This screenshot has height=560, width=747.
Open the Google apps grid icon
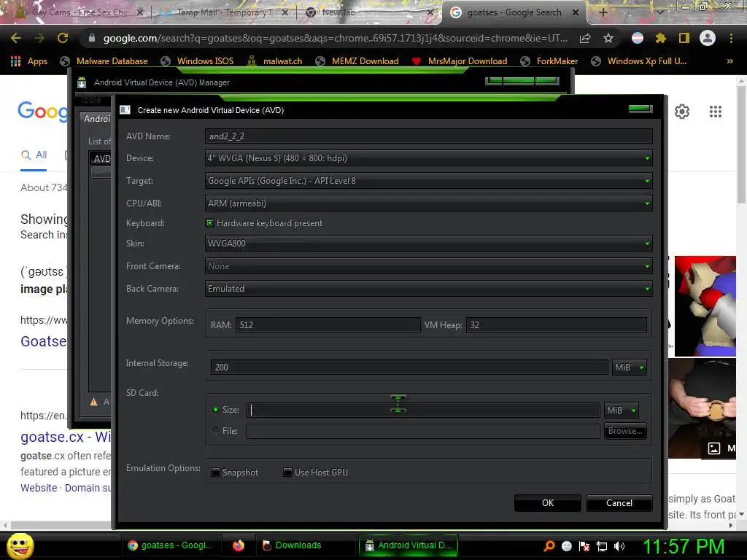(716, 112)
